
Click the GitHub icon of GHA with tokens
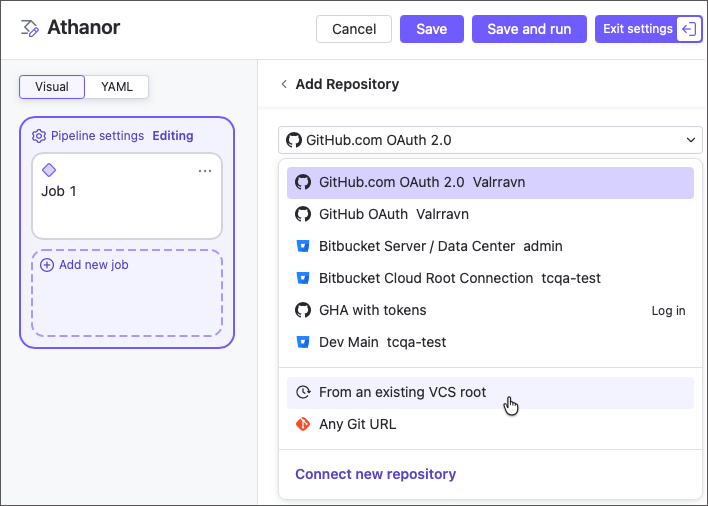pyautogui.click(x=303, y=311)
